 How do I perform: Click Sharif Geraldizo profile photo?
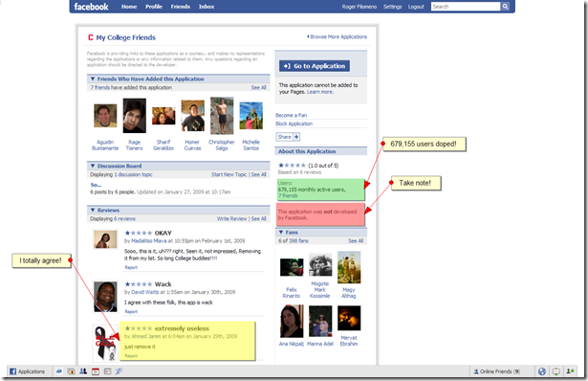click(163, 116)
